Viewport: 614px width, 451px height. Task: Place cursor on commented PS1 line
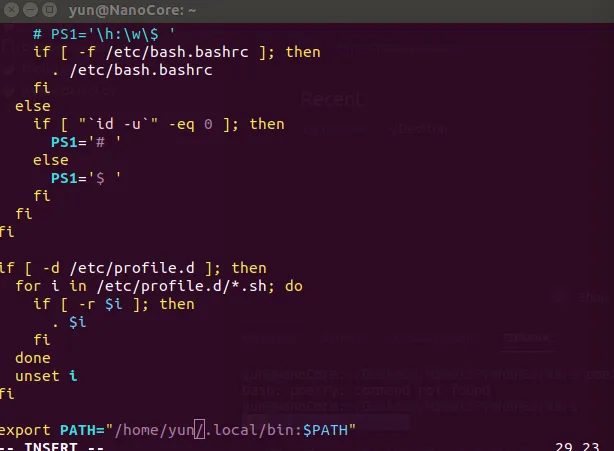pos(96,33)
